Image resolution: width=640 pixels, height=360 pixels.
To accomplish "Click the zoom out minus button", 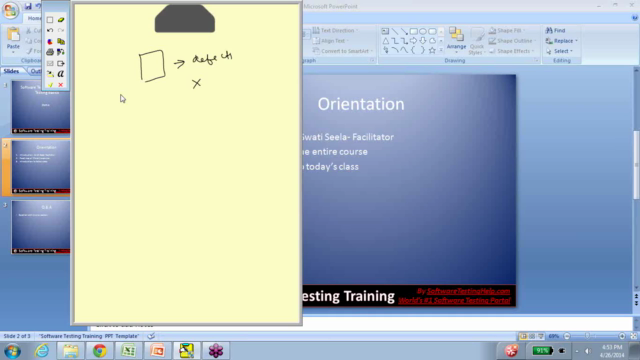I will click(x=567, y=336).
